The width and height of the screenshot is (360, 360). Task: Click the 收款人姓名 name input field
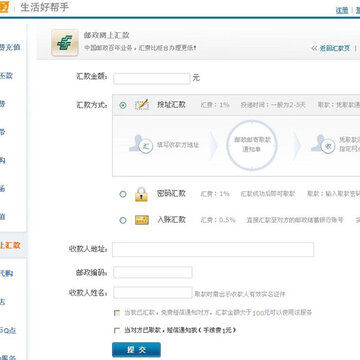tap(153, 293)
